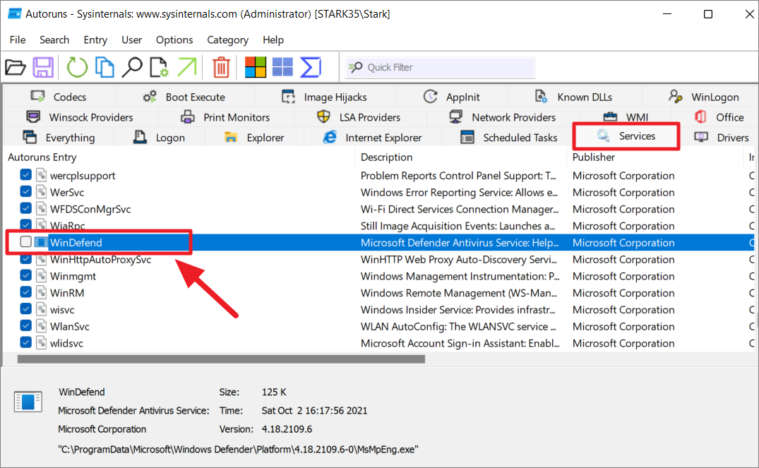Image resolution: width=759 pixels, height=468 pixels.
Task: Click the Winmgmt entry file icon
Action: pyautogui.click(x=41, y=276)
